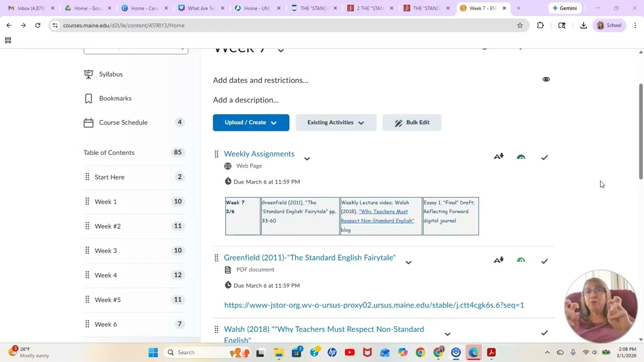Open the Course Schedule in the sidebar

[123, 122]
